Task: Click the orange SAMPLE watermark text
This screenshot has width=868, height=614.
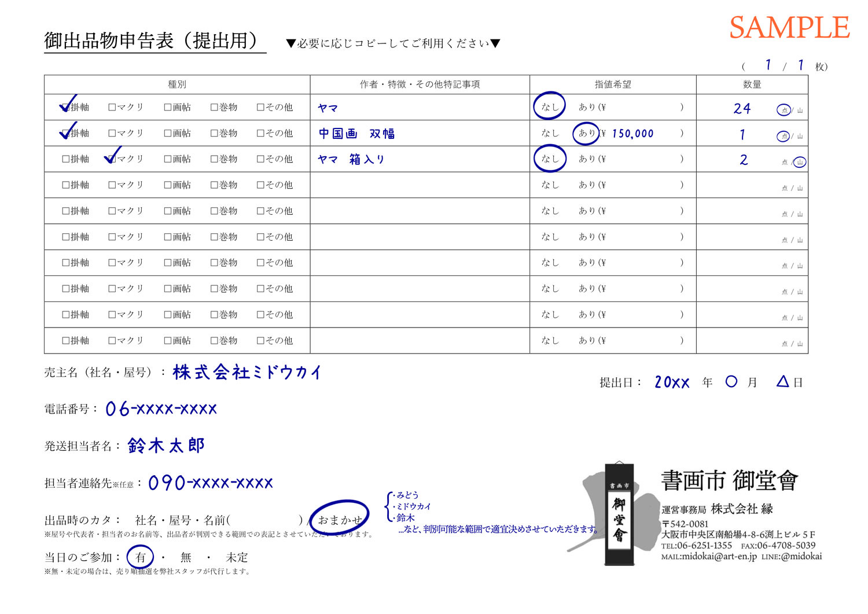Action: click(789, 28)
